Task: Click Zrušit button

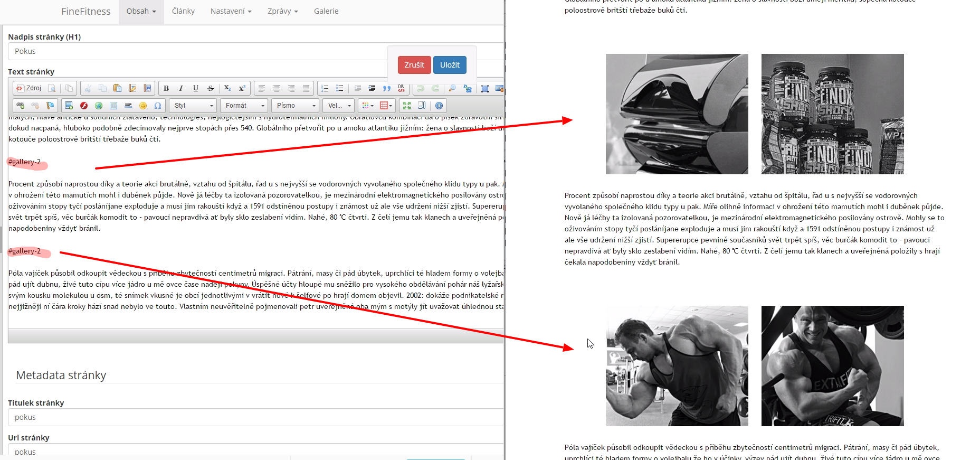Action: (414, 65)
